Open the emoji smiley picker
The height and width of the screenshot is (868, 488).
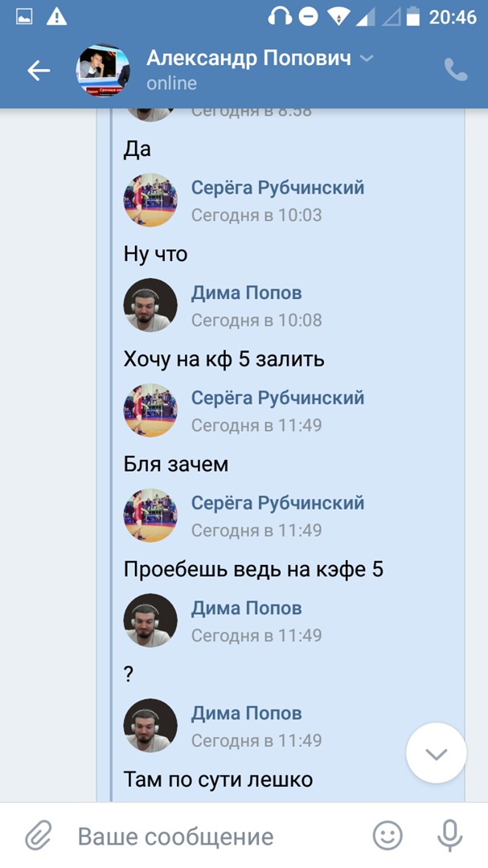coord(388,836)
